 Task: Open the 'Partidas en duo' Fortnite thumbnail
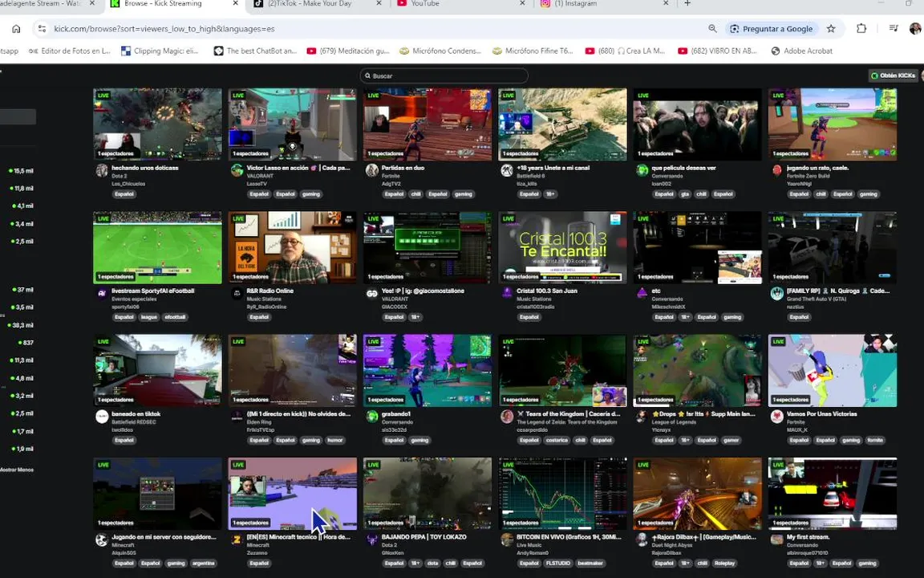428,124
